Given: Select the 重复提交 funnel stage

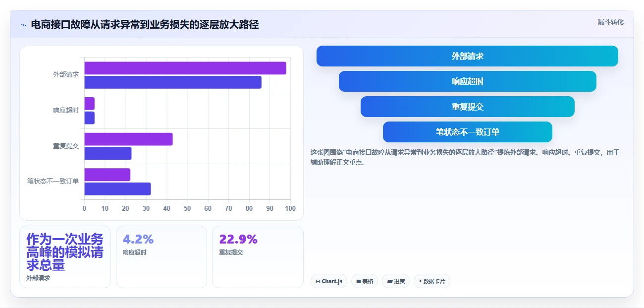Looking at the screenshot, I should pyautogui.click(x=467, y=107).
